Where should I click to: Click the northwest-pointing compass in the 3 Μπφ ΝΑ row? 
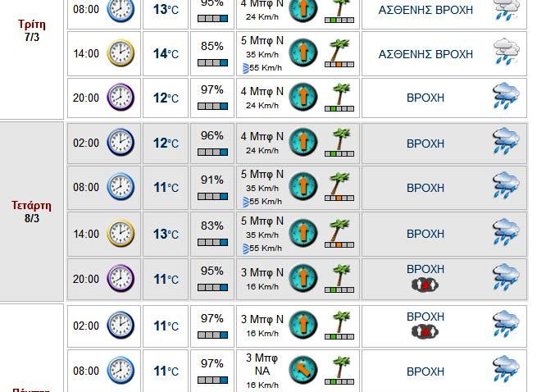click(303, 371)
